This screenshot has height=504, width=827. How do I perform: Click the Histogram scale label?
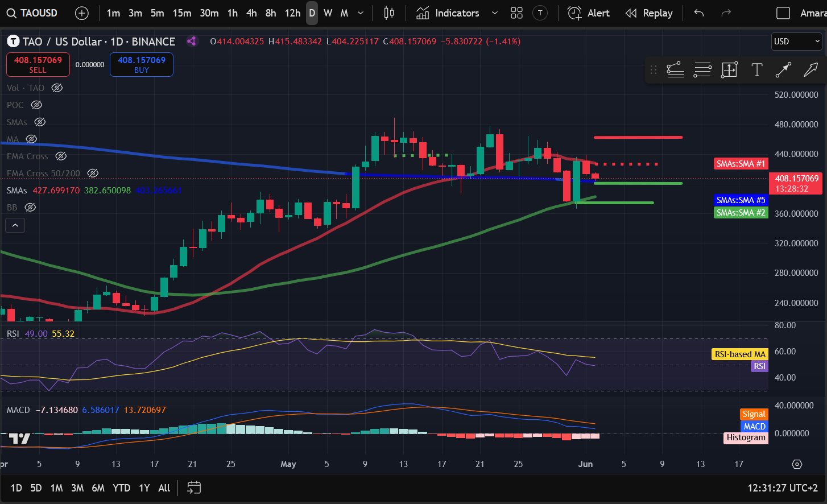click(x=746, y=438)
